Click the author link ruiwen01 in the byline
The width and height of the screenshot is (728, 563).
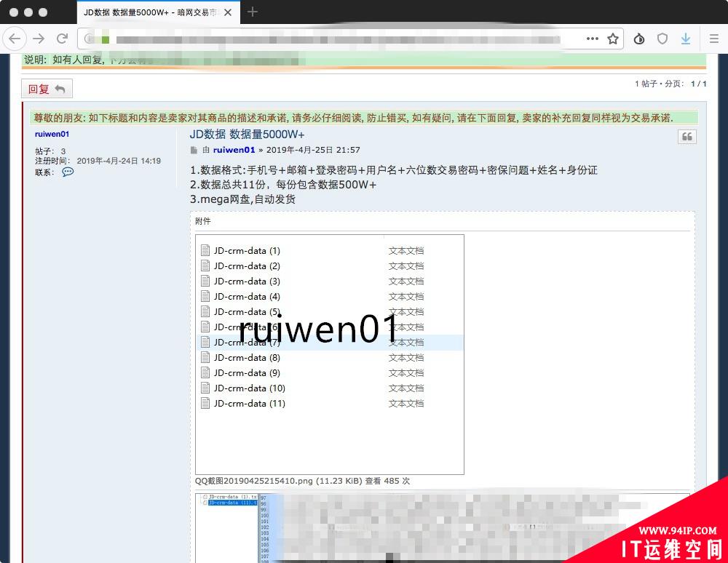pyautogui.click(x=234, y=150)
